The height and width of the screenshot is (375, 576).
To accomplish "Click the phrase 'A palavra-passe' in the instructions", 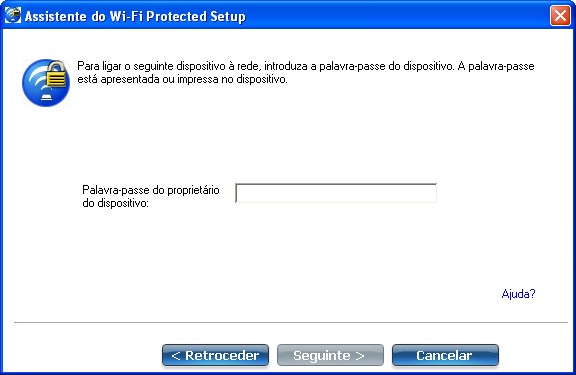I will pyautogui.click(x=496, y=66).
